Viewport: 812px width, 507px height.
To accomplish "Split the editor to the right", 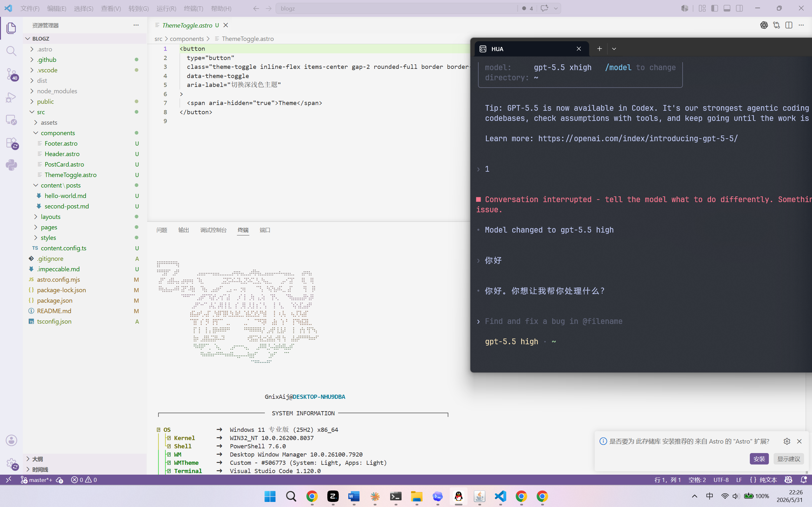I will tap(789, 25).
